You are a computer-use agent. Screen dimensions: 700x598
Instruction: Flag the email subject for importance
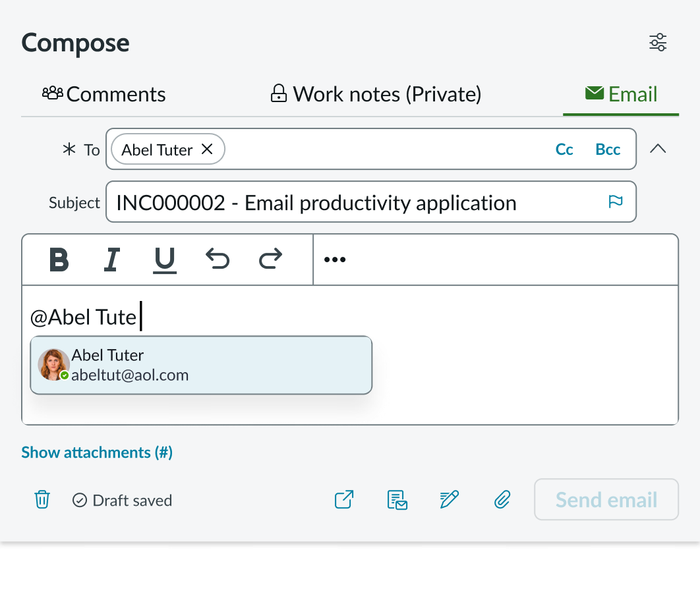(615, 202)
